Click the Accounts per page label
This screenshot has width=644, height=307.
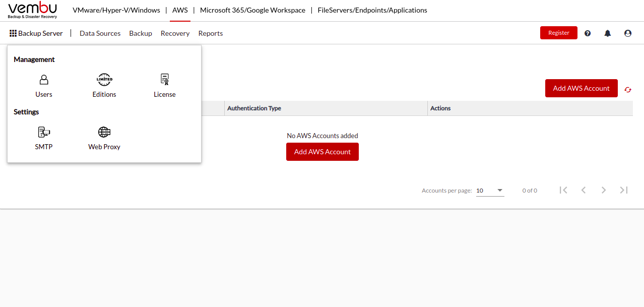[x=447, y=191]
